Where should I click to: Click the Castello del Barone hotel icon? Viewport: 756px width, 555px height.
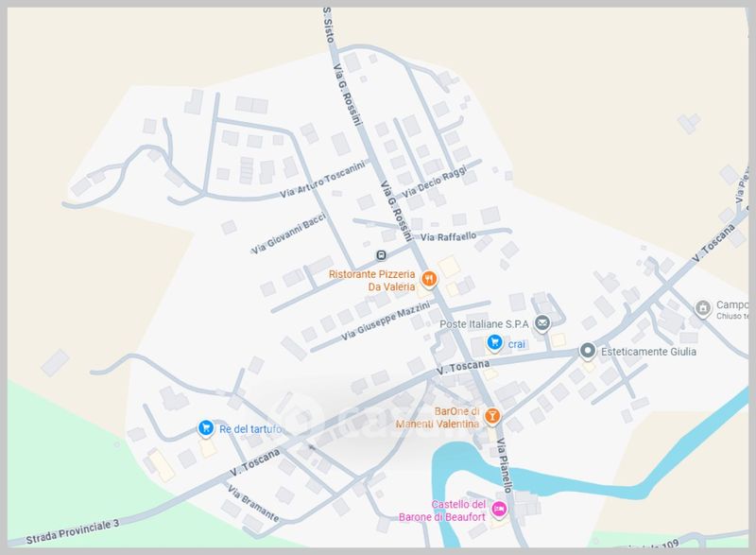click(499, 510)
